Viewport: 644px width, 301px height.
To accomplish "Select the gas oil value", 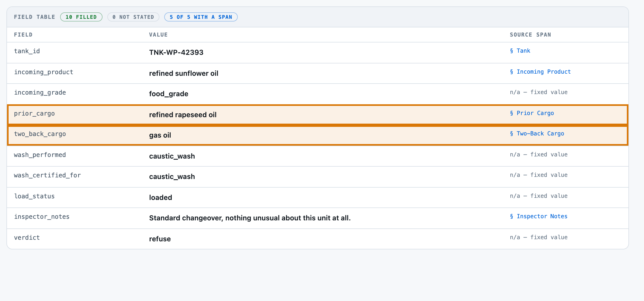I will coord(160,135).
